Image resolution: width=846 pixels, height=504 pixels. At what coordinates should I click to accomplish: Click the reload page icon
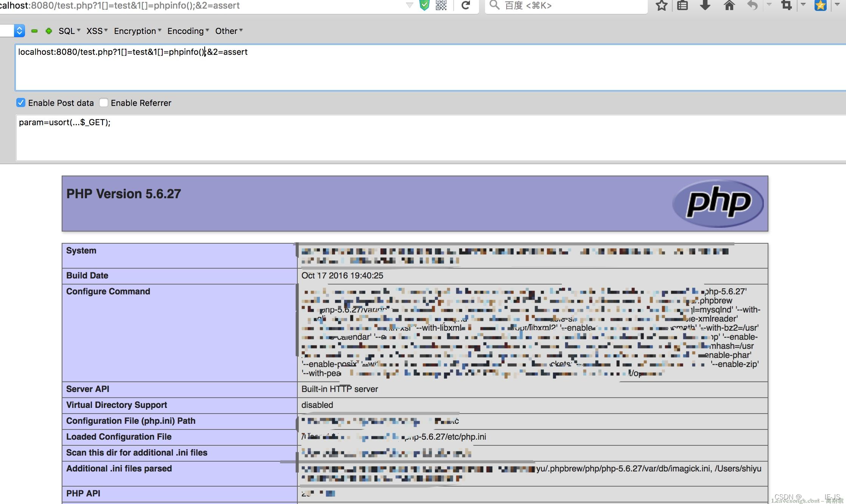pyautogui.click(x=466, y=5)
